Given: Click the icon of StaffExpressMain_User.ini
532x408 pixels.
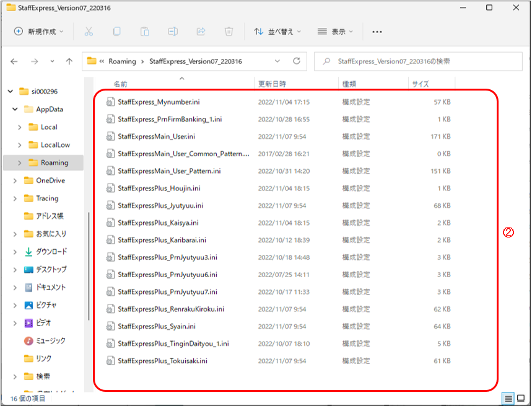Looking at the screenshot, I should pyautogui.click(x=110, y=136).
